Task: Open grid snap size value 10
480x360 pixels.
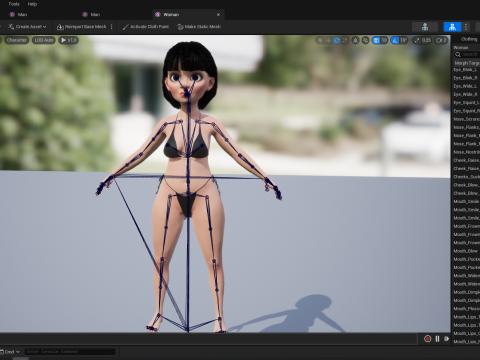Action: click(384, 40)
